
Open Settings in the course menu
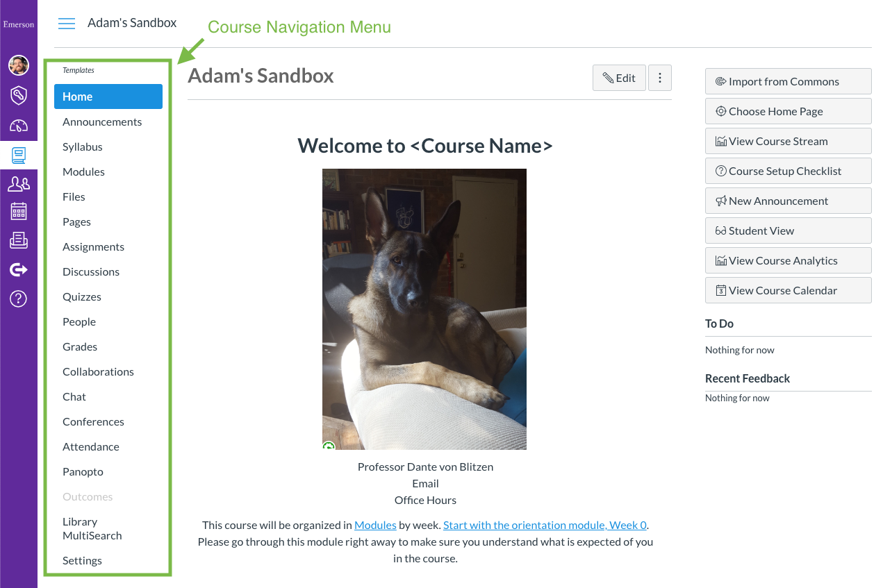point(82,560)
